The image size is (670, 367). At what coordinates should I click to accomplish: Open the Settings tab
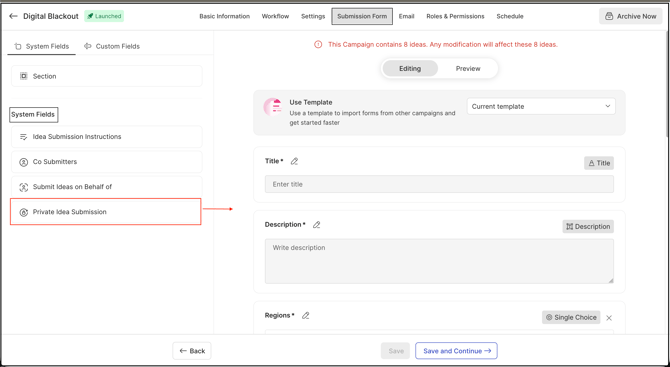[313, 16]
